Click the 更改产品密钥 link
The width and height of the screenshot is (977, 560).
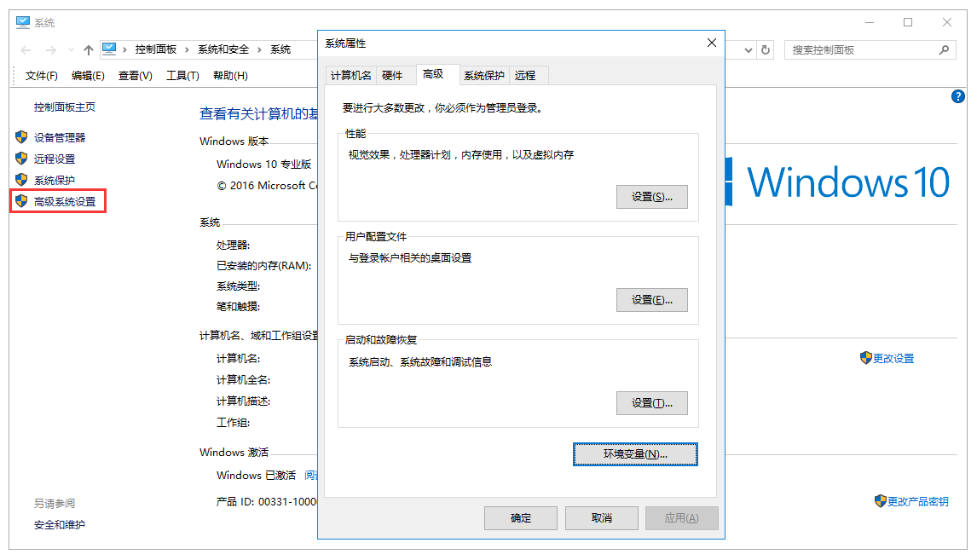(x=918, y=501)
